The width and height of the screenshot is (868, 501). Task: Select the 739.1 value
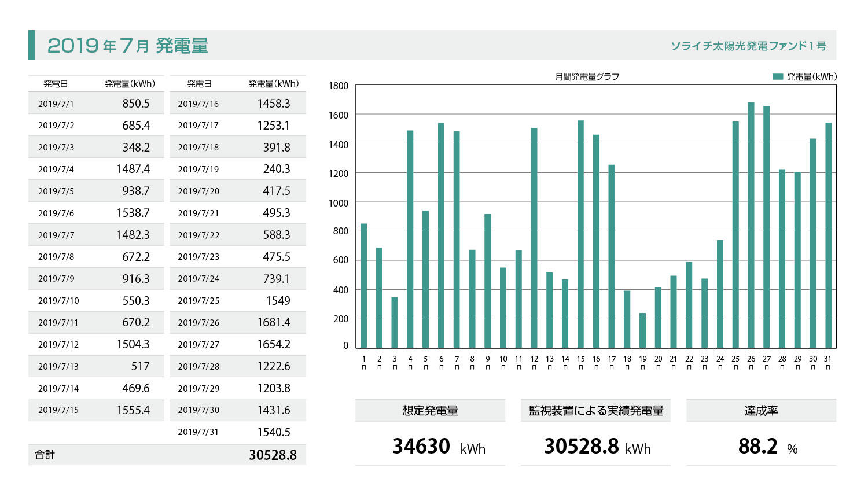(x=277, y=279)
